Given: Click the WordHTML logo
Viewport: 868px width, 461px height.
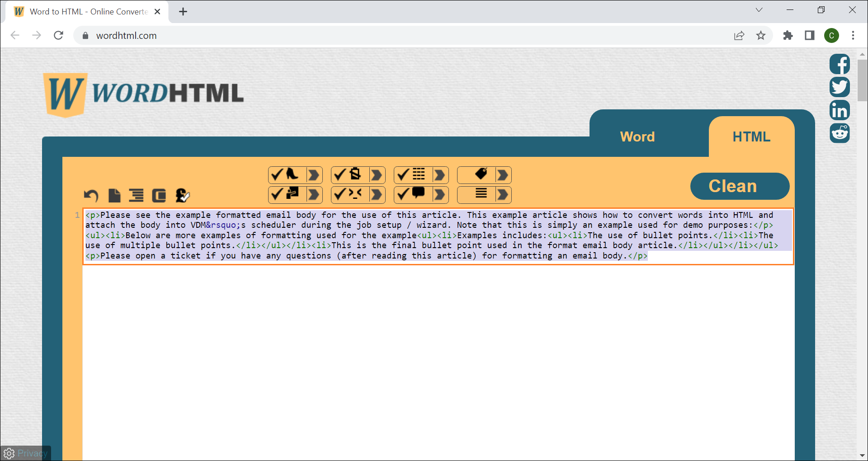Looking at the screenshot, I should coord(143,94).
